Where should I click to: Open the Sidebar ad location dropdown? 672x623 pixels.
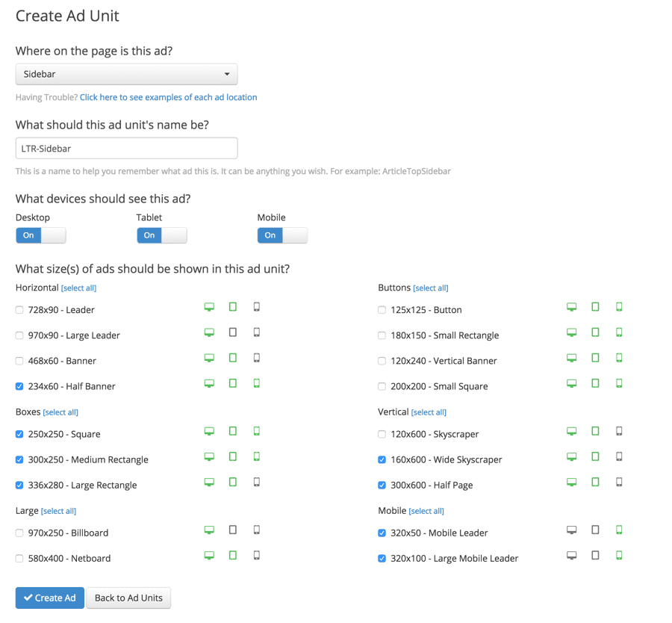pos(126,74)
